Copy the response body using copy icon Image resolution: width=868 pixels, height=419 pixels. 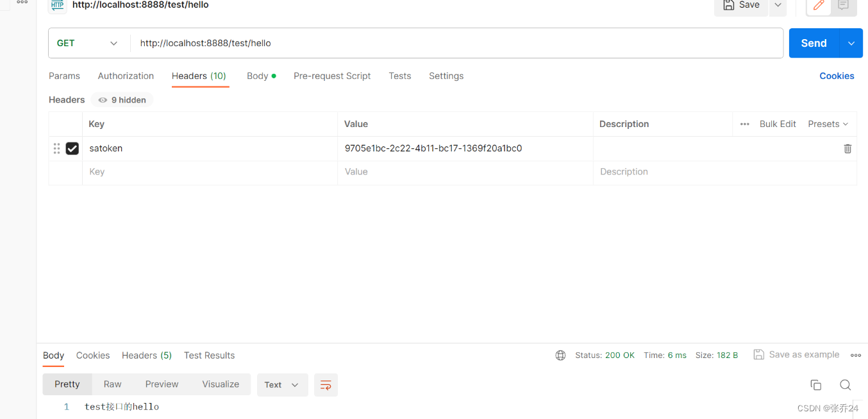pos(815,384)
